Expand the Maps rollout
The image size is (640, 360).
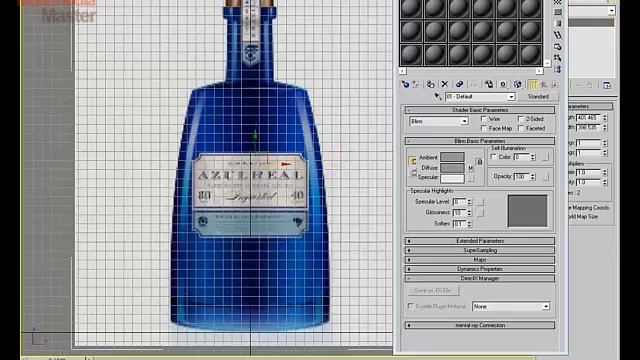tap(480, 260)
